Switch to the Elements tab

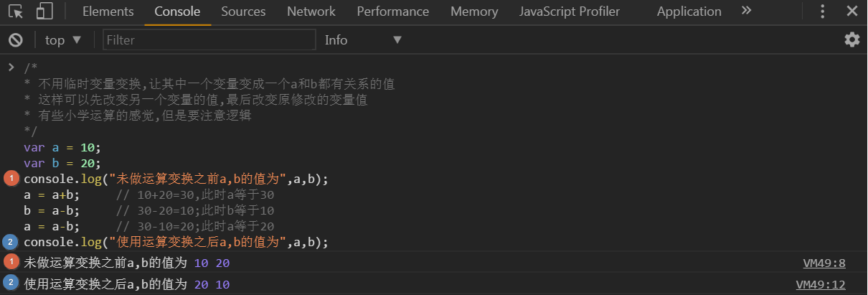pyautogui.click(x=108, y=11)
